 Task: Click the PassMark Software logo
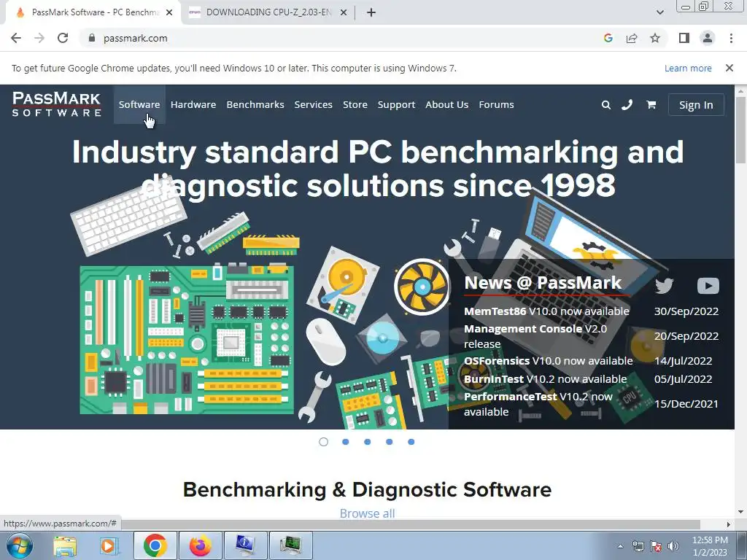pos(56,104)
